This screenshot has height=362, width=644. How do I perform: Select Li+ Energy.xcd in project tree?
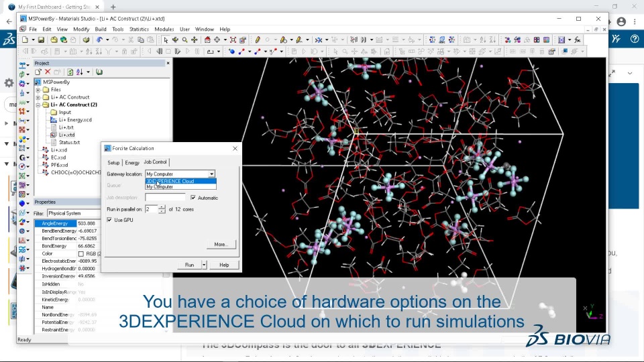75,120
